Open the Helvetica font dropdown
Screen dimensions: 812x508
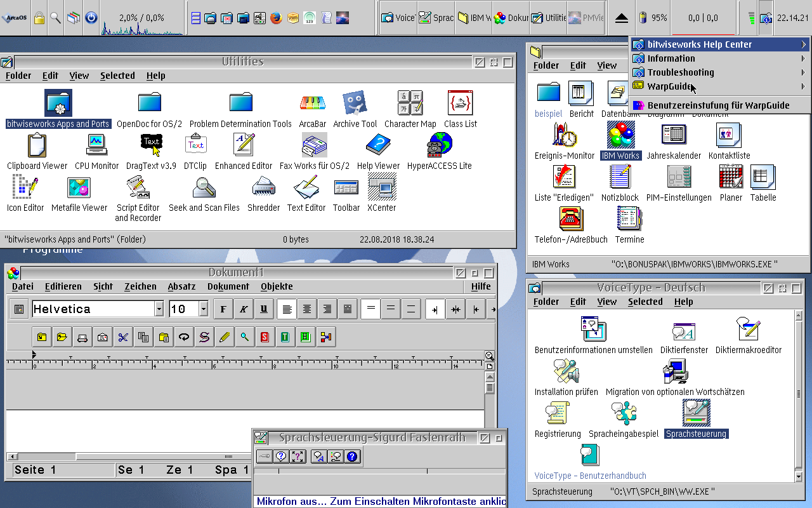tap(159, 309)
